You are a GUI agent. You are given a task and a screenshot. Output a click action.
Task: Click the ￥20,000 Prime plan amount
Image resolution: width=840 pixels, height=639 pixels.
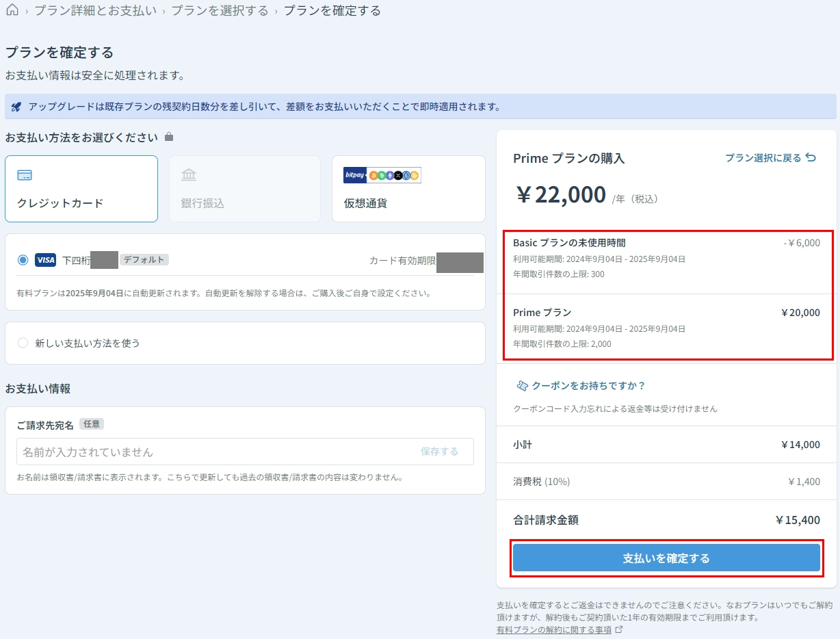click(x=800, y=313)
